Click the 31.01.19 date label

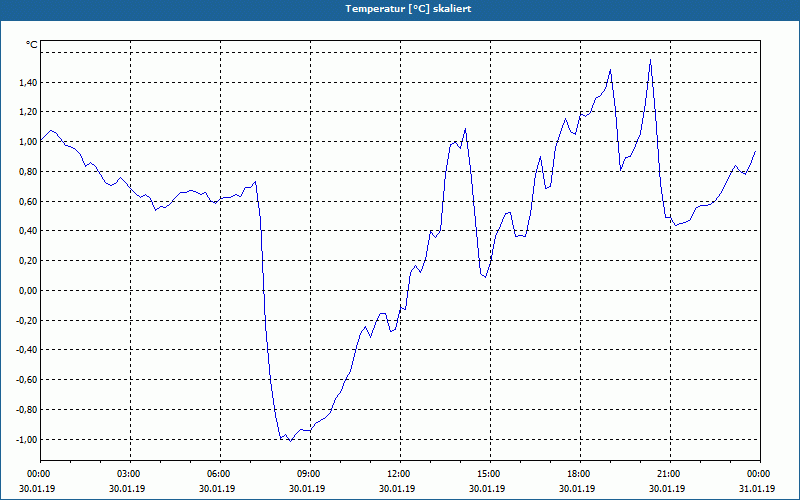(x=757, y=489)
